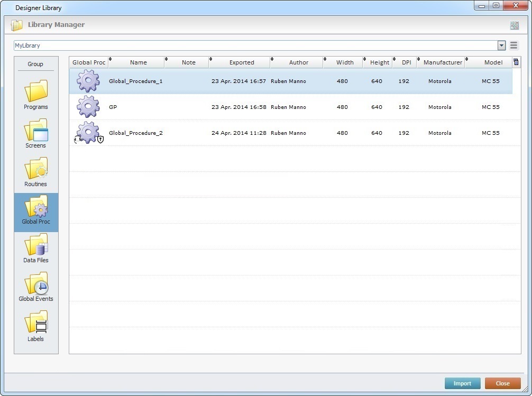Expand the MyLibrary dropdown arrow
Screen dimensions: 532x396
click(x=501, y=46)
